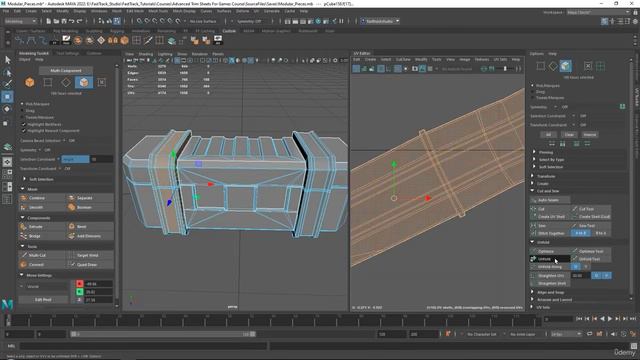Click the Multi-Component button
640x360 pixels.
[66, 71]
